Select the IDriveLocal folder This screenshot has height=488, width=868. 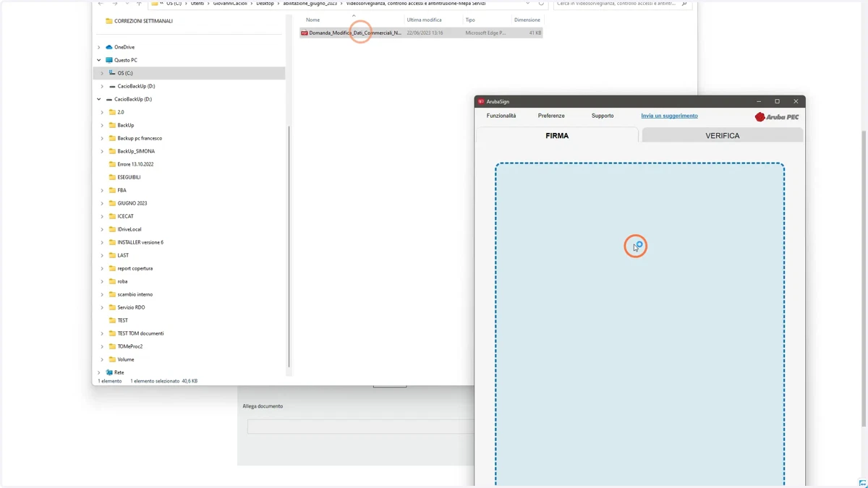tap(129, 229)
